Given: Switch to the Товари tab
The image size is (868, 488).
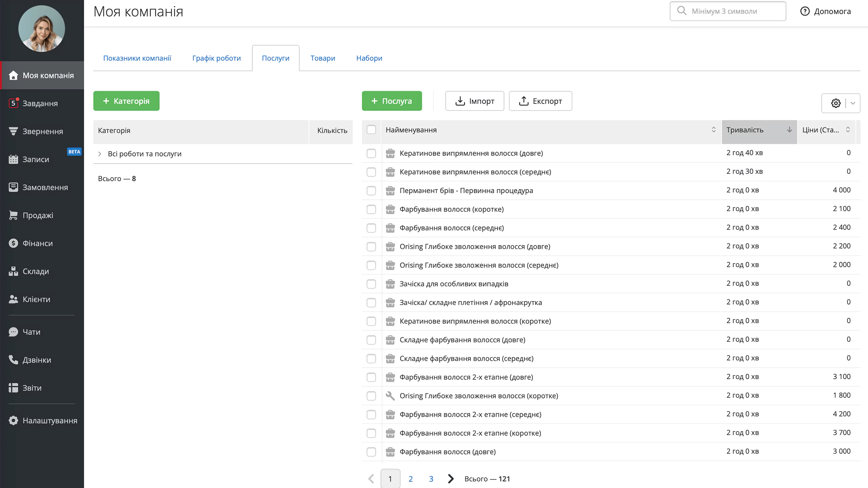Looking at the screenshot, I should tap(322, 58).
